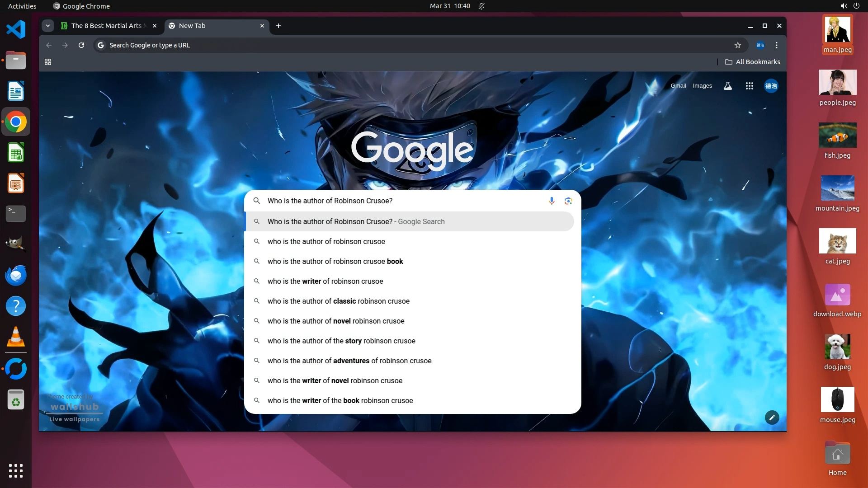Open a new tab with plus button

(x=278, y=26)
